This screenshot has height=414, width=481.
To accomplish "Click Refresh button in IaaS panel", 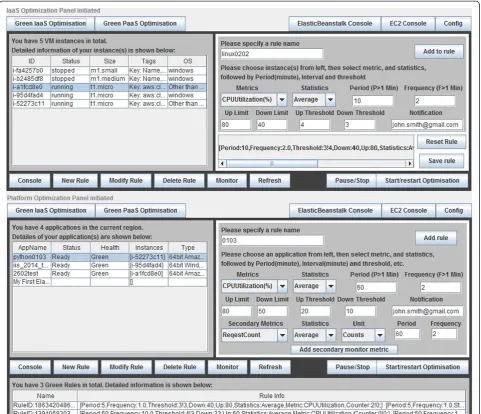I will click(270, 181).
